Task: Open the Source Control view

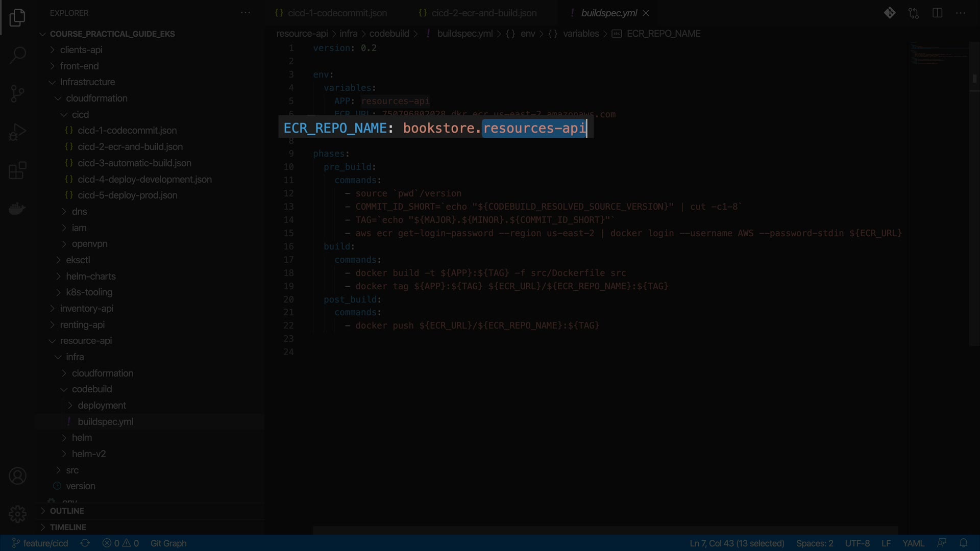Action: tap(17, 93)
